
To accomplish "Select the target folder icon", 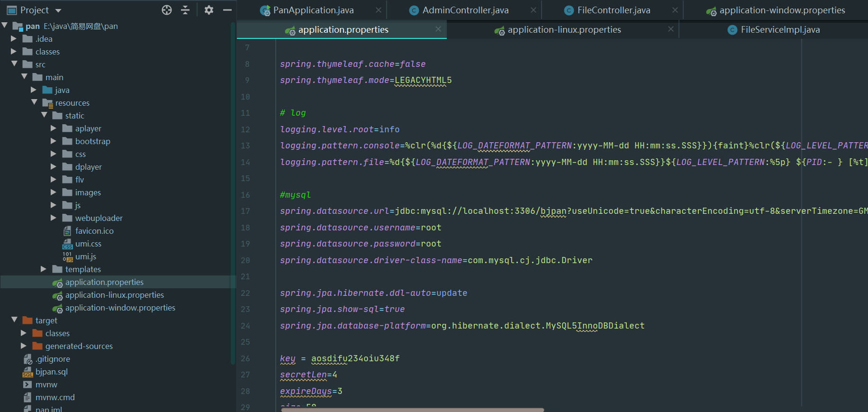I will [x=27, y=320].
